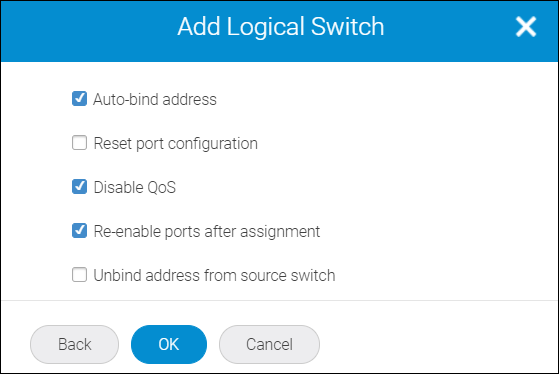Confirm settings with the OK button

(x=169, y=344)
